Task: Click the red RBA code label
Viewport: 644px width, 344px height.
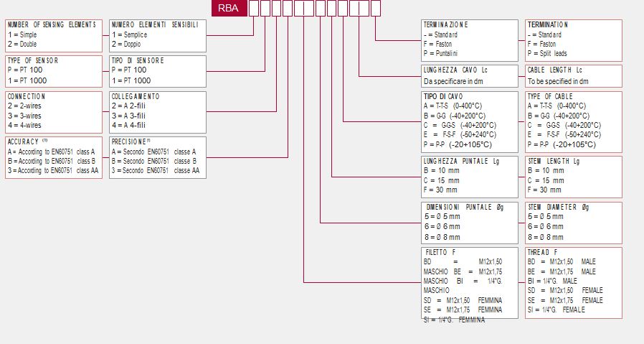Action: click(229, 9)
